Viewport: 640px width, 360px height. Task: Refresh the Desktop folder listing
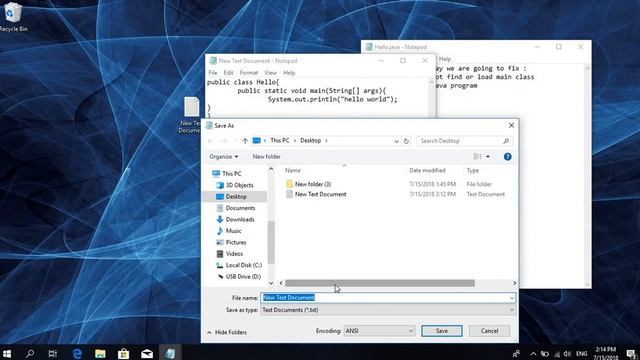tap(406, 141)
